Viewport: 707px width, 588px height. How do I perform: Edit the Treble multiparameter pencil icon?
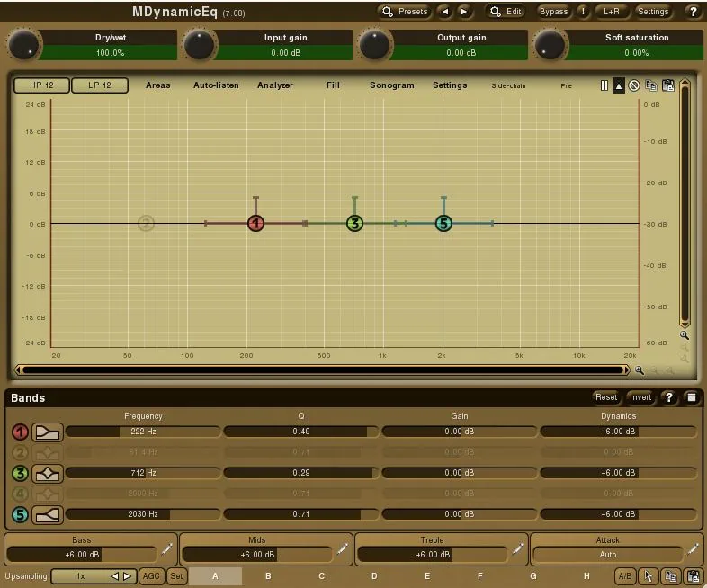pos(517,548)
